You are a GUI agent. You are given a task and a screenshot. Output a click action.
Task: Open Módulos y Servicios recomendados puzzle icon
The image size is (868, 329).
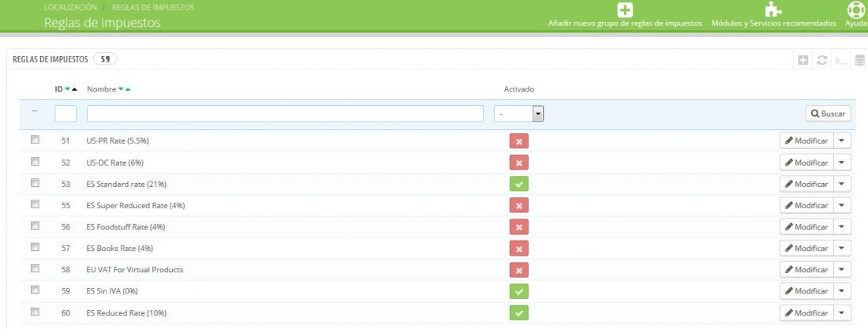(773, 9)
